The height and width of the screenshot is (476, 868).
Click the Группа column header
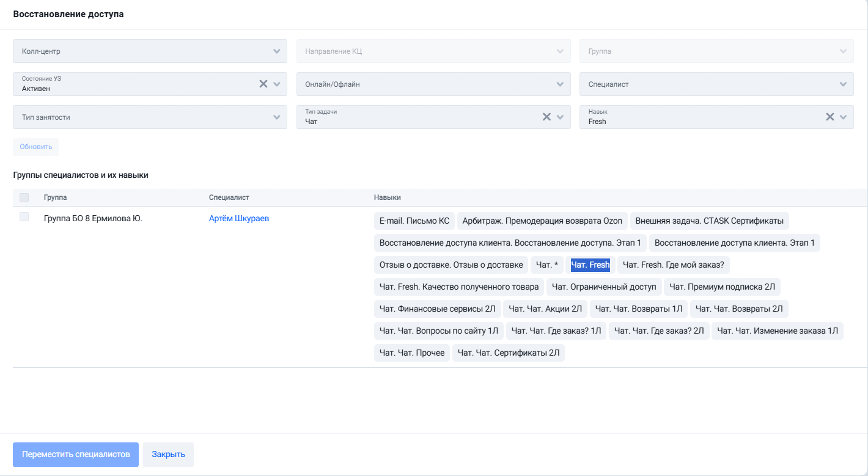(x=56, y=197)
